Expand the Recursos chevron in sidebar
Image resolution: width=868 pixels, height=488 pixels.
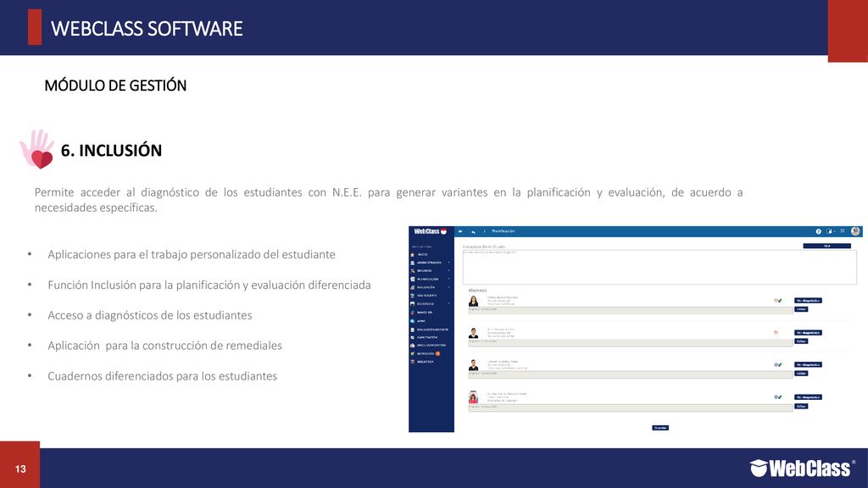[x=449, y=270]
